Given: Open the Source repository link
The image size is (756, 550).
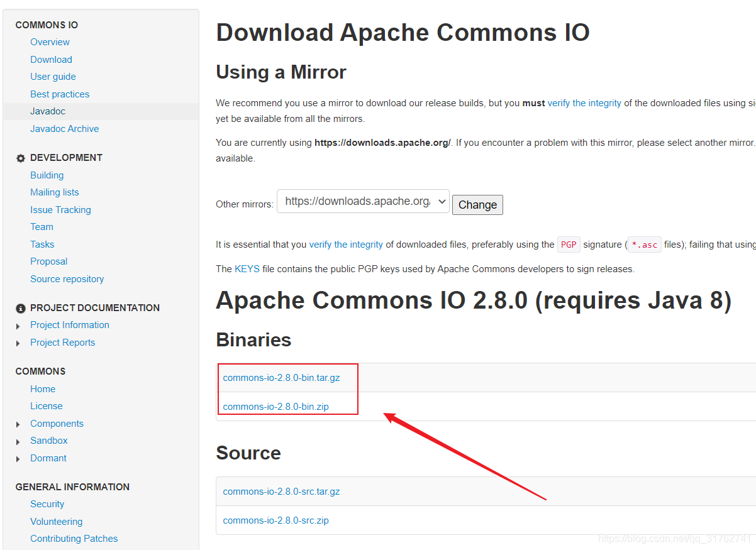Looking at the screenshot, I should coord(67,279).
